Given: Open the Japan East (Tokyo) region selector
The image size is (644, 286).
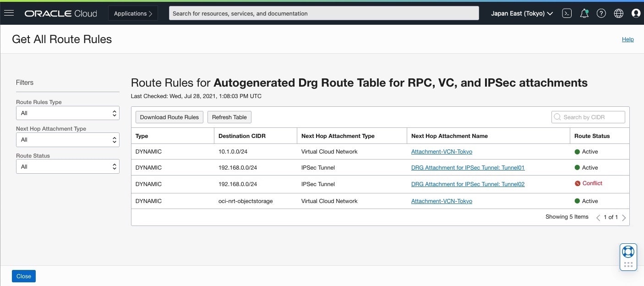Looking at the screenshot, I should [522, 13].
